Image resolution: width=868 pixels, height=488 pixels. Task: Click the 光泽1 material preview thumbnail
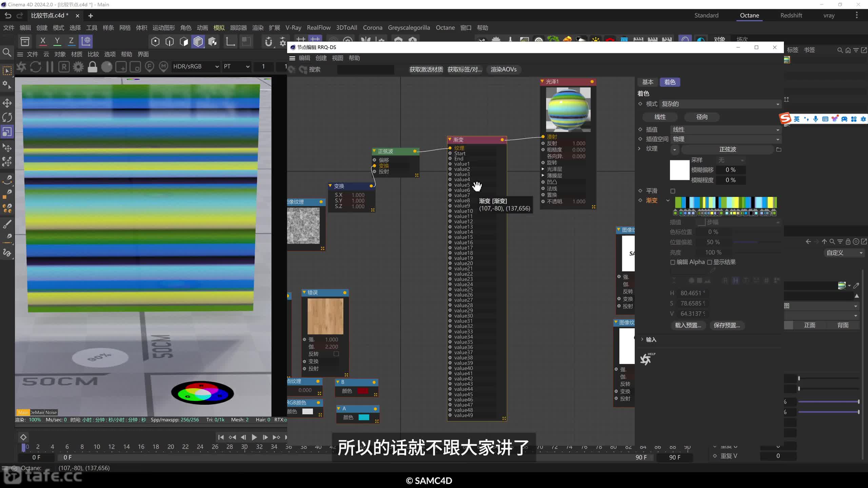tap(568, 109)
